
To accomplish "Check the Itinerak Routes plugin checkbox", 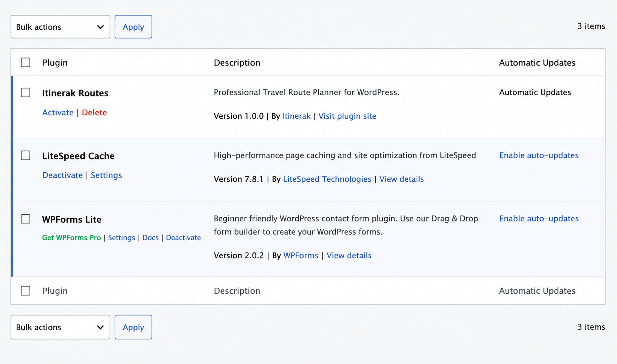I will click(26, 93).
